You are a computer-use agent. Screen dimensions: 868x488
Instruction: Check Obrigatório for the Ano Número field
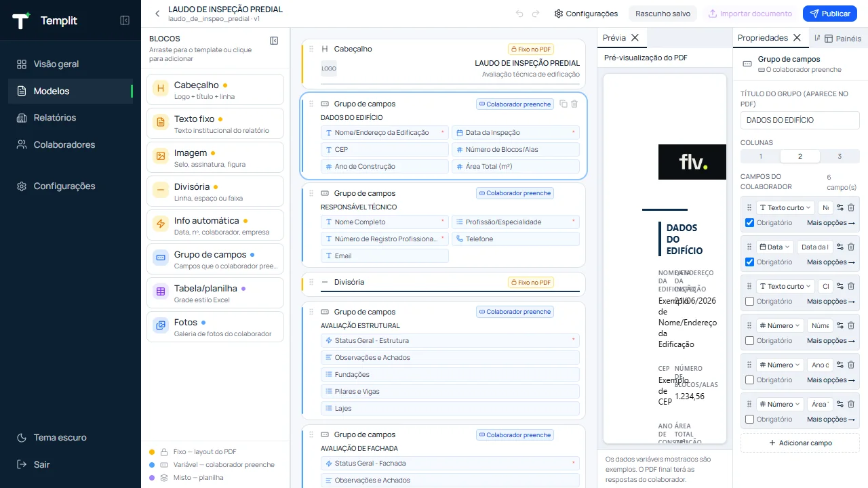pos(749,380)
